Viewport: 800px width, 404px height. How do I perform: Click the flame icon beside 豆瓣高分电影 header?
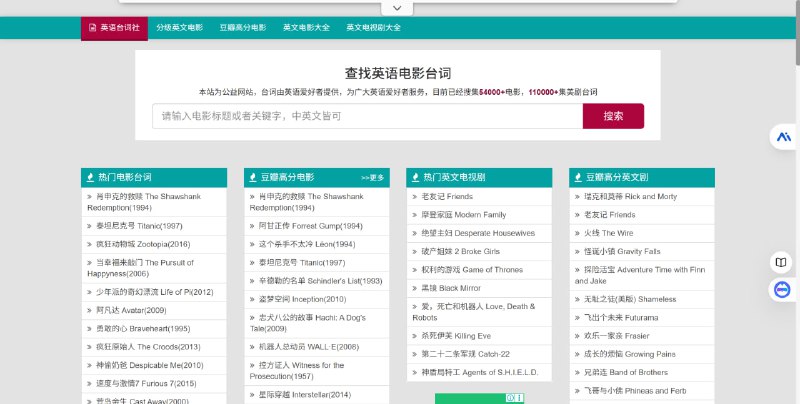pos(253,177)
